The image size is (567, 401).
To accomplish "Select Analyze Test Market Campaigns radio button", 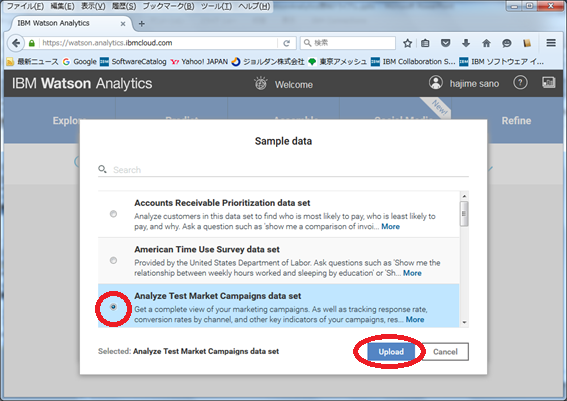I will [113, 307].
